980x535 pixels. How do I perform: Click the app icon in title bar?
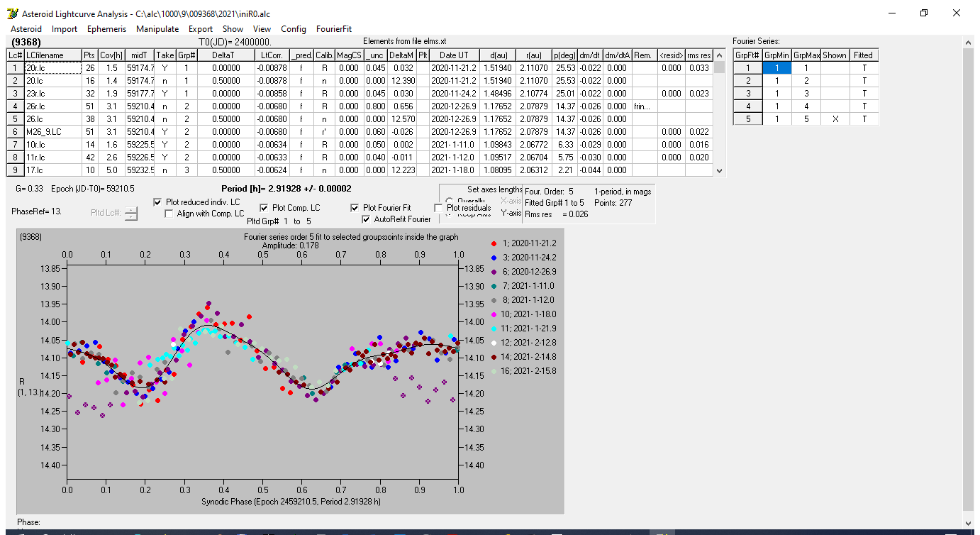tap(12, 13)
